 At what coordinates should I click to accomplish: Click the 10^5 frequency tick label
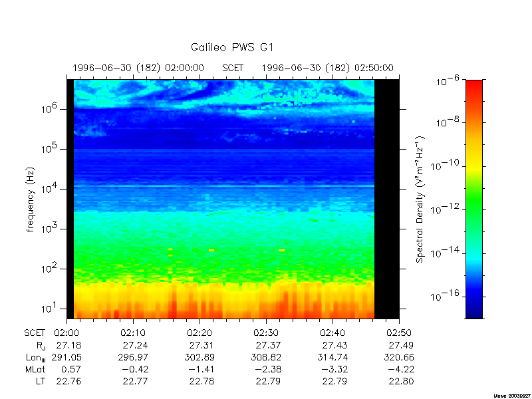pos(49,148)
